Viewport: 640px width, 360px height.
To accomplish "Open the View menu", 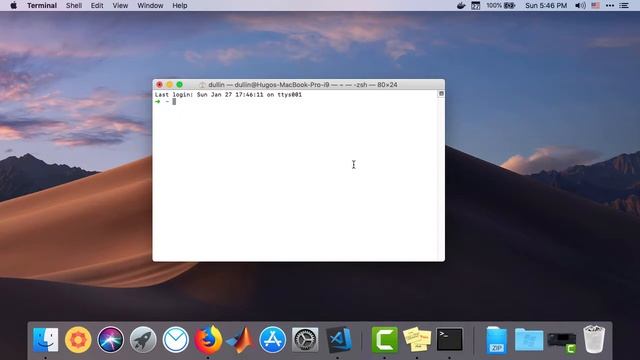I will 120,5.
